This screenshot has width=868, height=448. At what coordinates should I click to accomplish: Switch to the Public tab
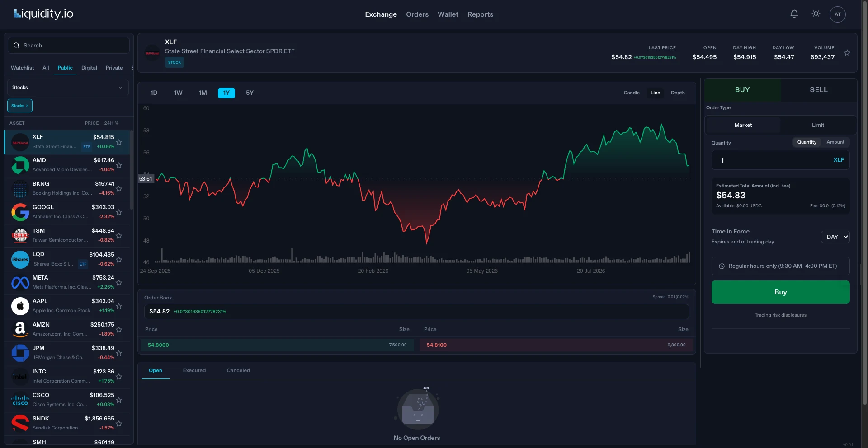[65, 68]
